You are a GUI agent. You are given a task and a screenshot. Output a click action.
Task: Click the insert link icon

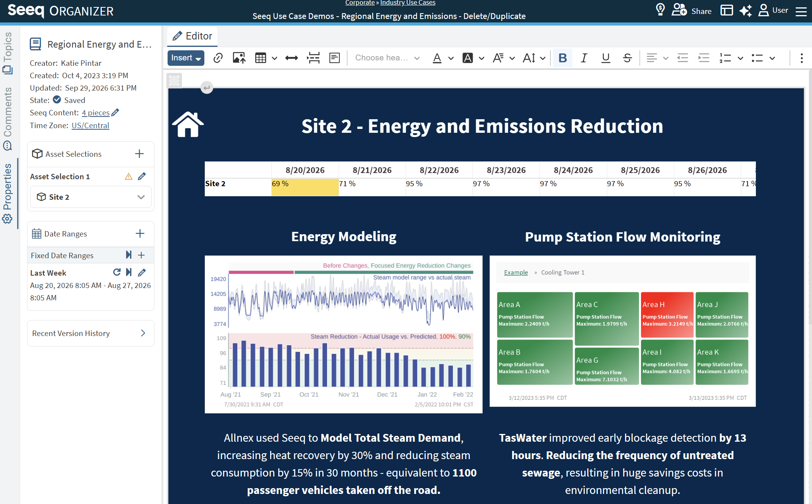coord(218,58)
